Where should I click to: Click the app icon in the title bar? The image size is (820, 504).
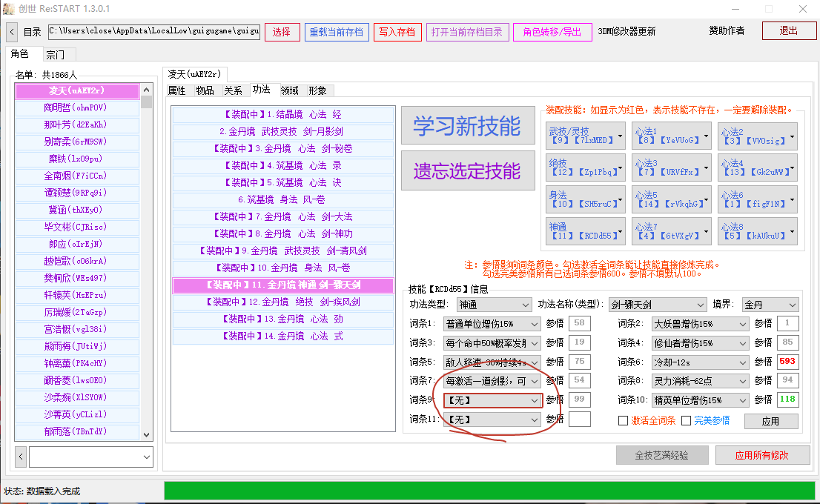(8, 8)
